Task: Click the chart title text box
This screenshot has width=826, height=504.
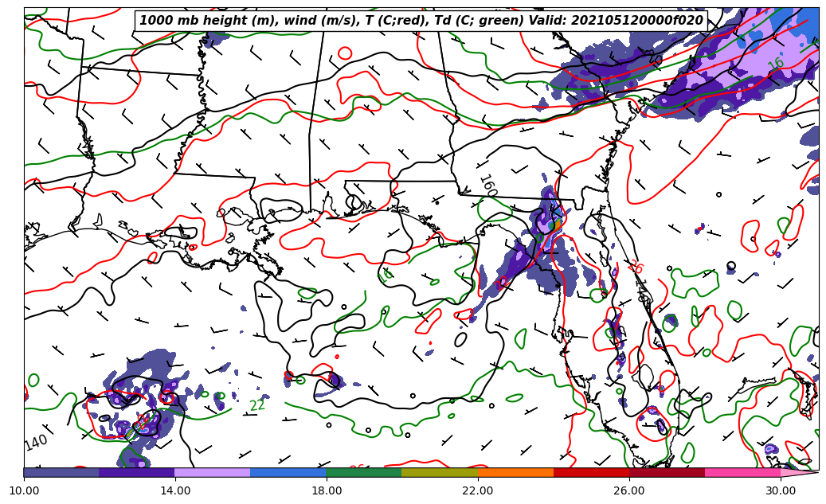Action: coord(421,21)
